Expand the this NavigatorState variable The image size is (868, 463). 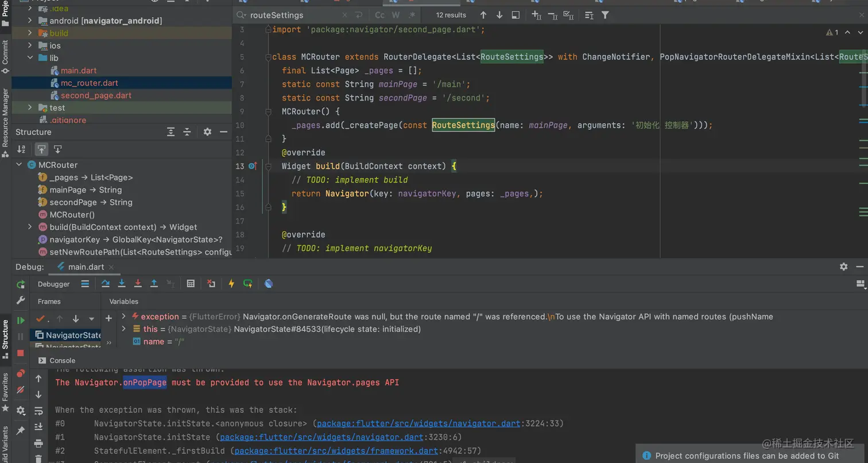(123, 329)
